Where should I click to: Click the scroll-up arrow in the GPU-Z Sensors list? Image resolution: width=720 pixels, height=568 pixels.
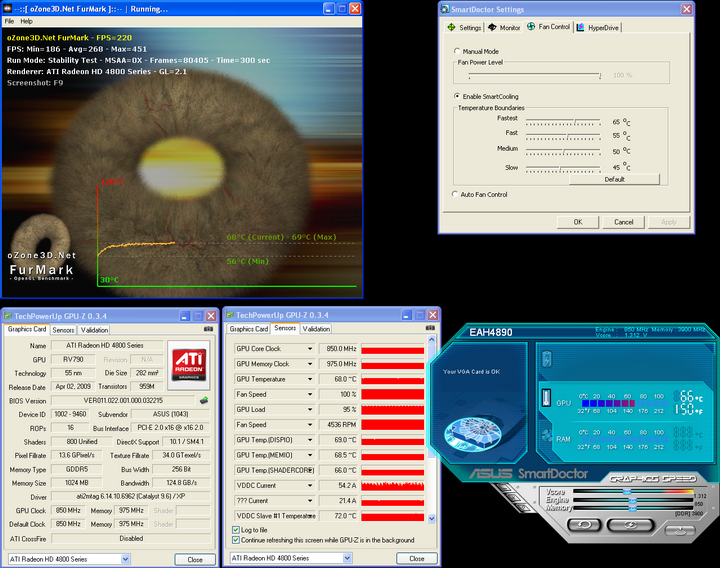coord(432,340)
